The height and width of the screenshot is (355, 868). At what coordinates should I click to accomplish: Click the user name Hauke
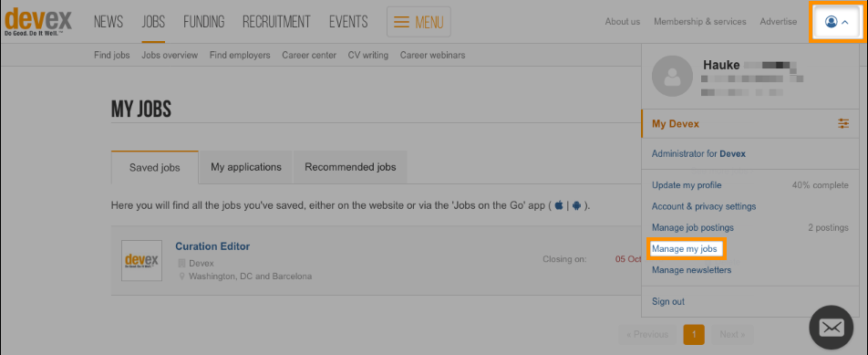click(x=720, y=66)
